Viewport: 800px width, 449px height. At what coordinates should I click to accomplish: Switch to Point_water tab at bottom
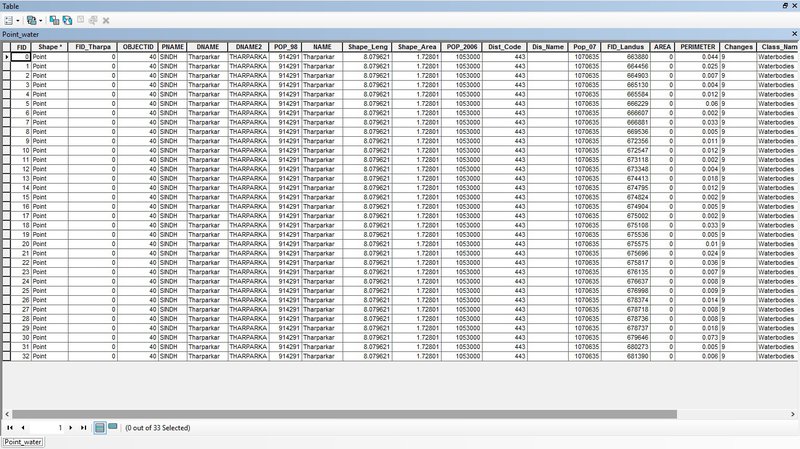coord(23,441)
